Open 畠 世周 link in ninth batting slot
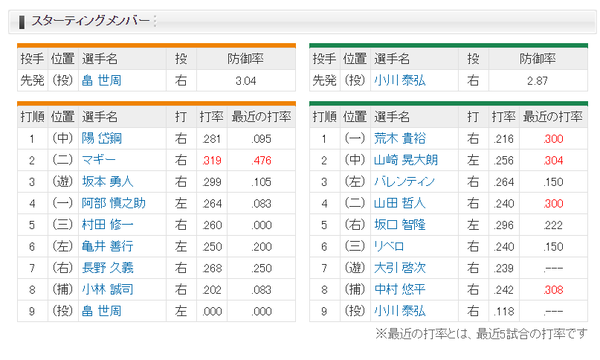Viewport: 600px width, 360px height. click(101, 311)
